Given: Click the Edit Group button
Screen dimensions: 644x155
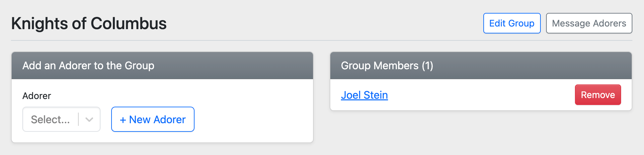Looking at the screenshot, I should 512,23.
